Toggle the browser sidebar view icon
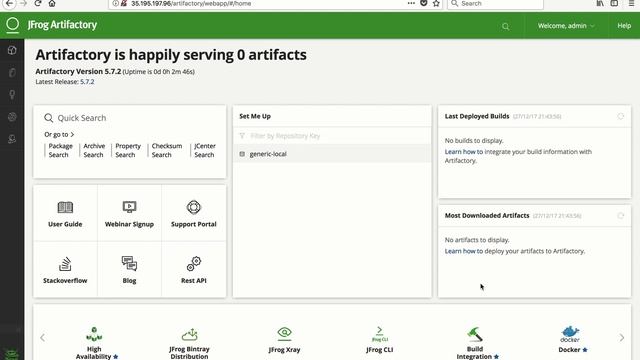Viewport: 640px width, 360px height. pos(614,3)
